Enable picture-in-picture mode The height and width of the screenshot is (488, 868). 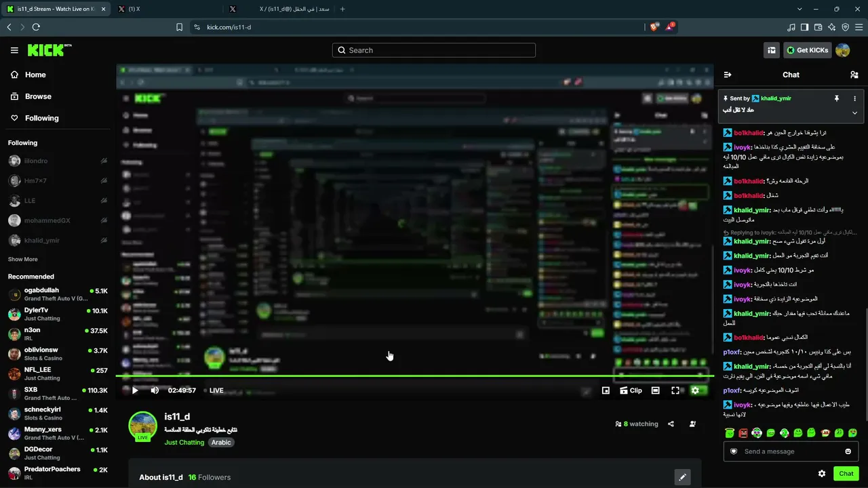point(606,390)
